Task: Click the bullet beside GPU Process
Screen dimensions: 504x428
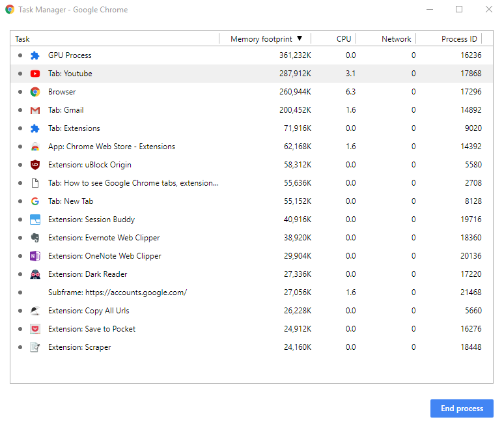Action: coord(20,55)
